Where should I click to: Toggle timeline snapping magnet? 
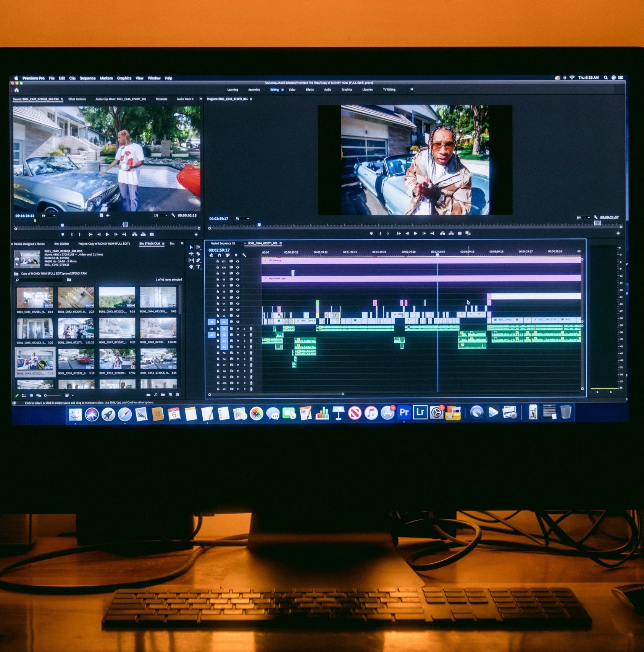[x=220, y=255]
